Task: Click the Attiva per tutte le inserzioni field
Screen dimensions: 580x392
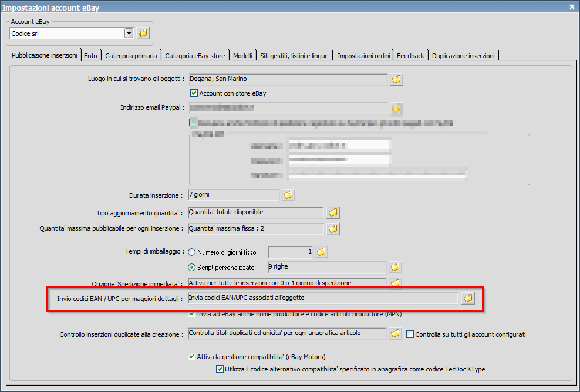Action: tap(286, 283)
